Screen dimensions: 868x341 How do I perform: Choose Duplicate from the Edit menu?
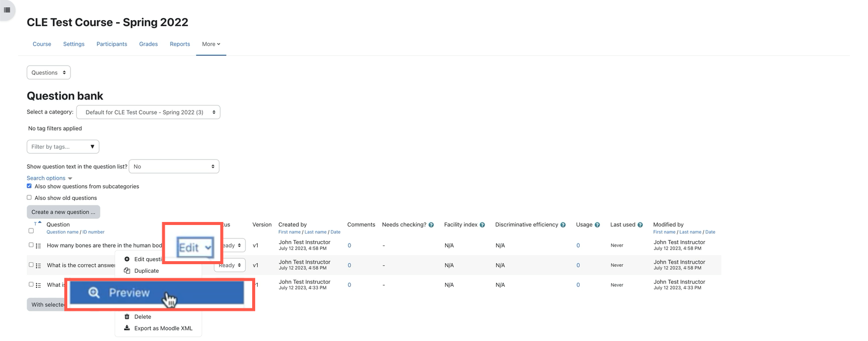pos(147,271)
